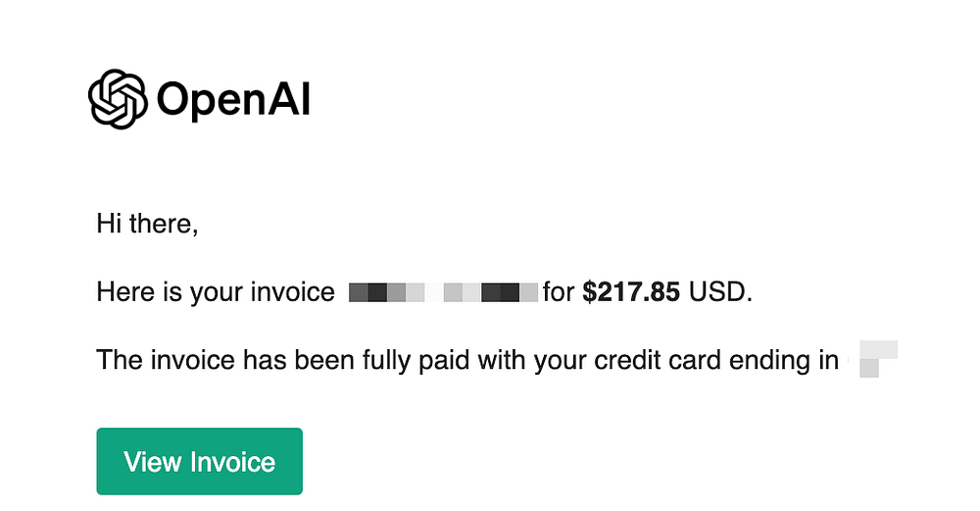Click the dark left edge of blurred invoice number
This screenshot has width=980, height=511.
click(367, 292)
